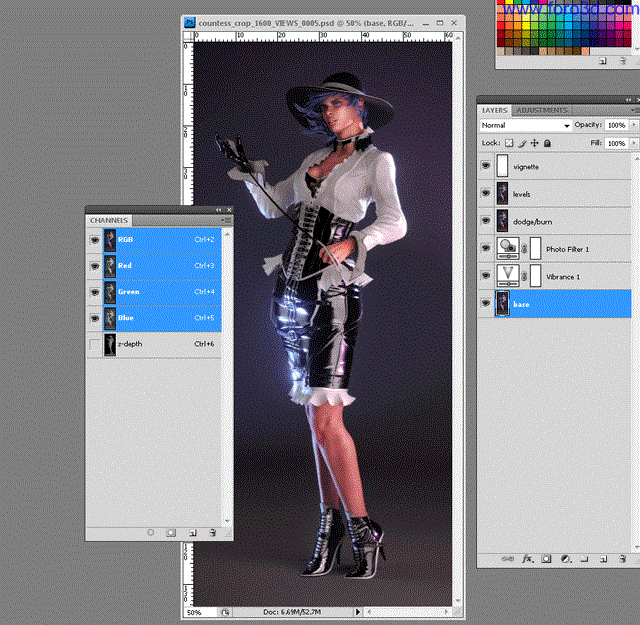Toggle RGB composite channel visibility
640x625 pixels.
click(95, 240)
